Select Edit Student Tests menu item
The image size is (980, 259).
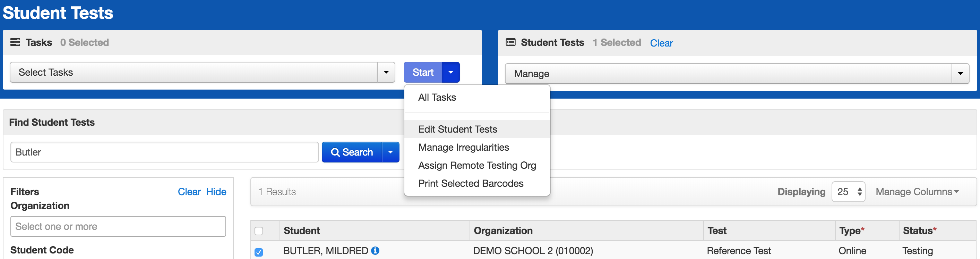pyautogui.click(x=458, y=129)
